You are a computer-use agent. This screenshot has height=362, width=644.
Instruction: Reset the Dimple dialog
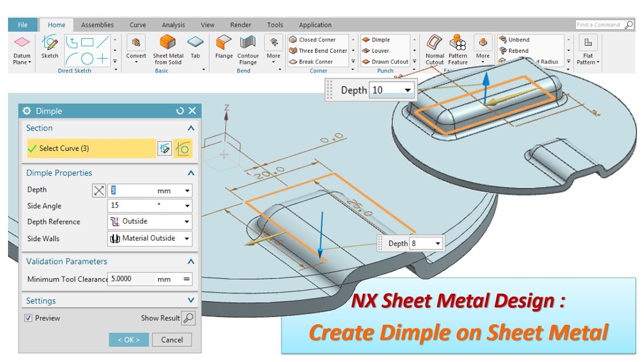[x=180, y=111]
